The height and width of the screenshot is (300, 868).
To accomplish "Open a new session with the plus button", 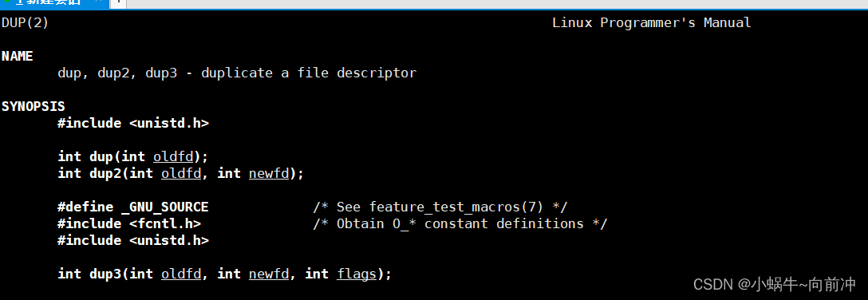I will coord(119,3).
